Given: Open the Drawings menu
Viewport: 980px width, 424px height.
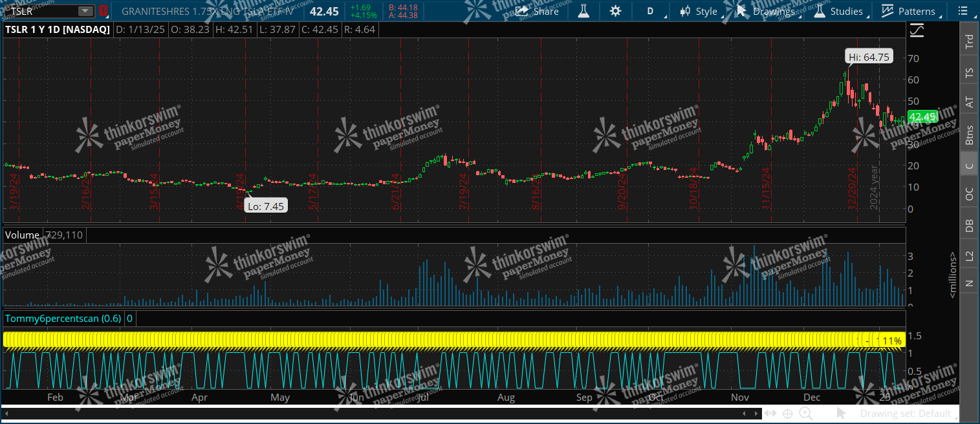Looking at the screenshot, I should pyautogui.click(x=768, y=11).
